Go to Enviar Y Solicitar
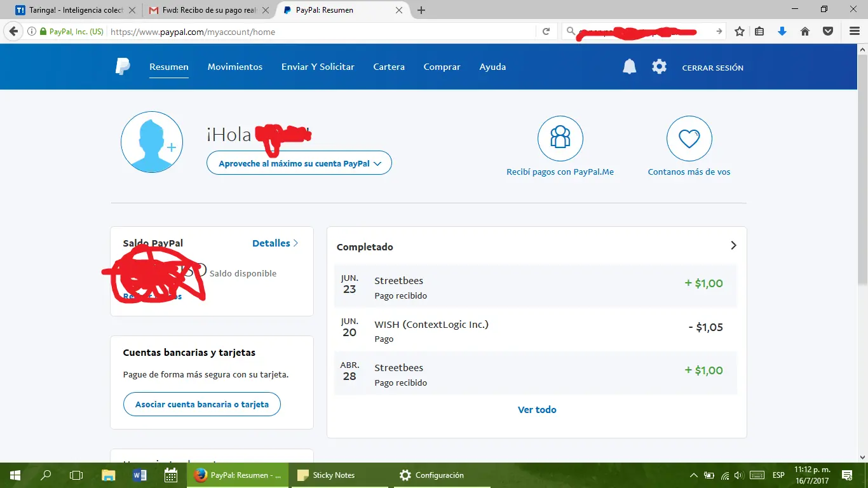 318,67
